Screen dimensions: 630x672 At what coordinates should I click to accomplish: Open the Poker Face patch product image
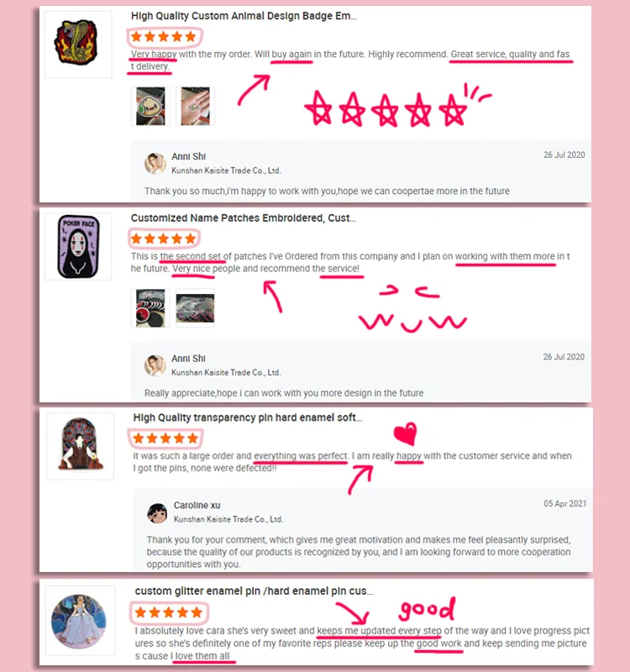click(x=78, y=246)
